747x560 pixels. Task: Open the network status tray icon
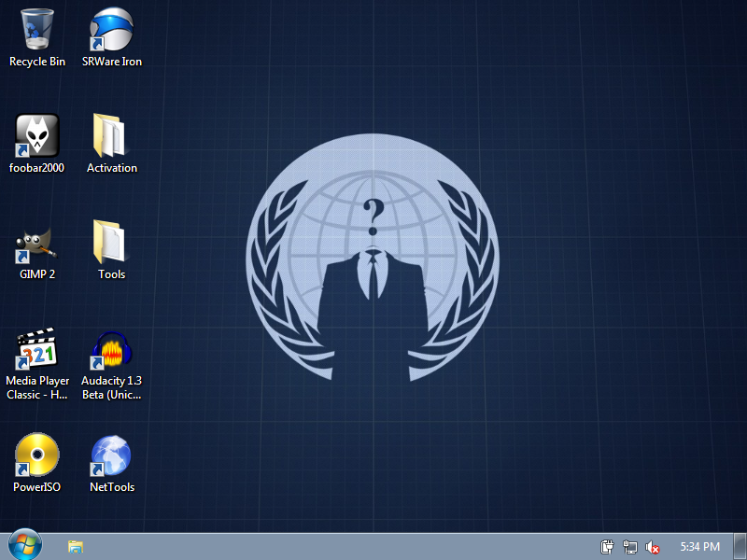coord(629,547)
